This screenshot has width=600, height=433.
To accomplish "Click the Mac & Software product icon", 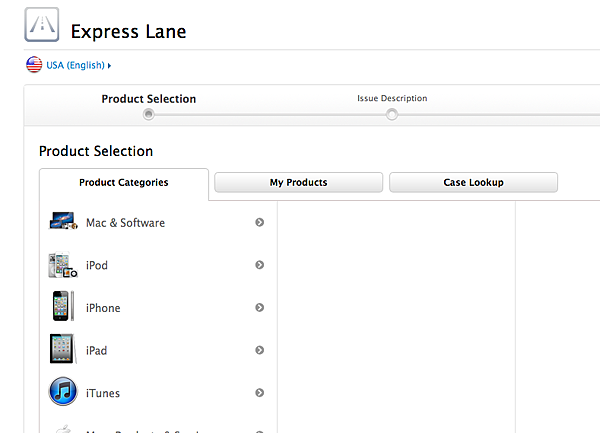I will tap(63, 221).
